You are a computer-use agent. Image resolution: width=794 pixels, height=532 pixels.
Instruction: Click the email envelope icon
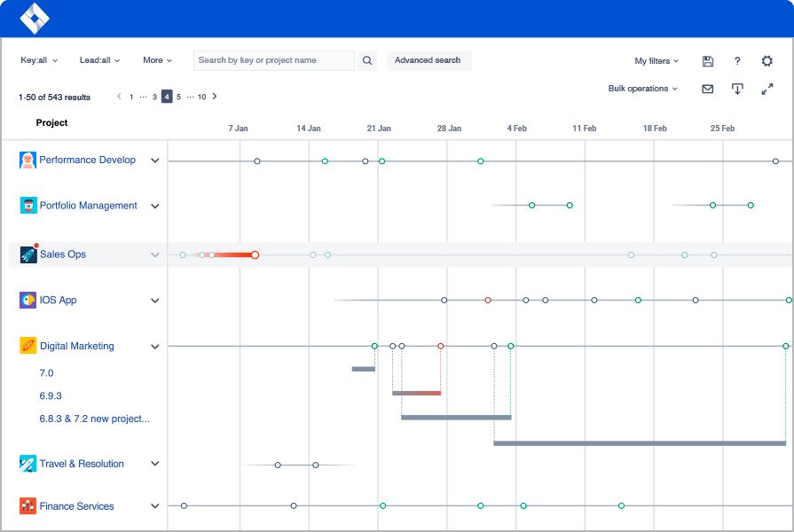tap(707, 89)
